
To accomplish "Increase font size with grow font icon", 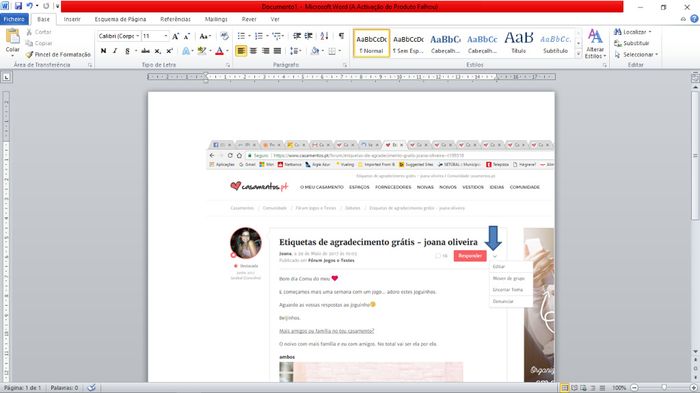I will [x=175, y=36].
